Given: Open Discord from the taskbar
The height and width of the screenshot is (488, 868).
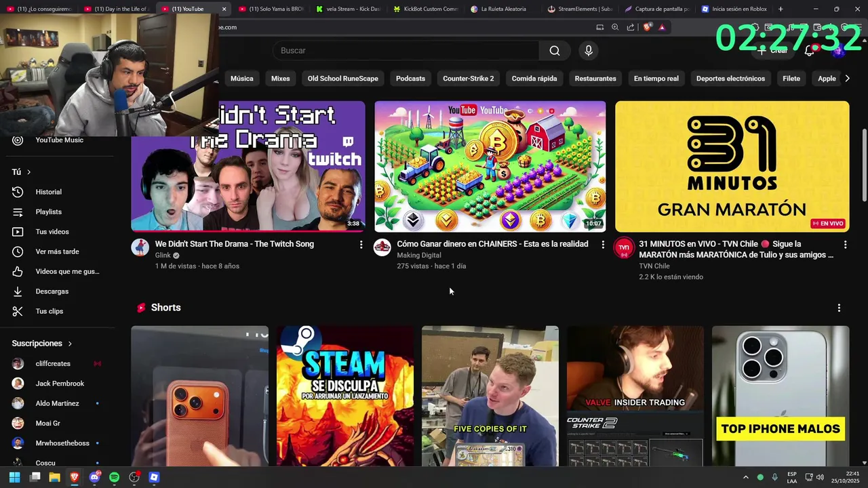Looking at the screenshot, I should pyautogui.click(x=94, y=477).
